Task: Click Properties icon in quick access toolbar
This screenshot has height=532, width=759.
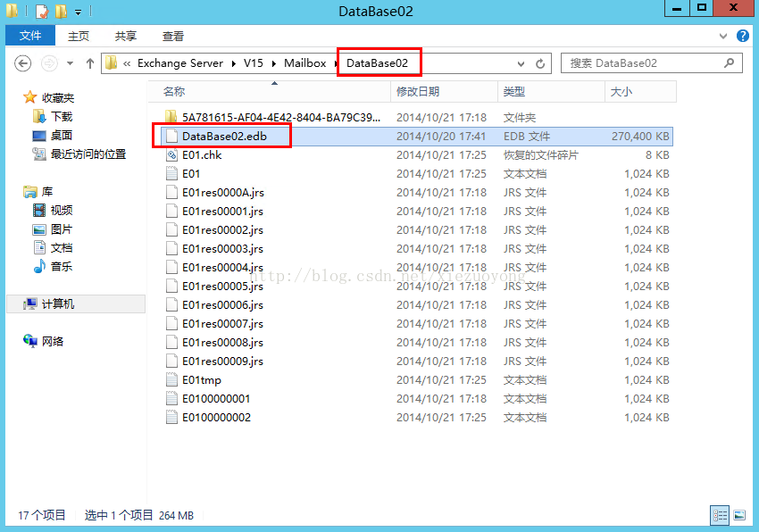Action: [42, 11]
